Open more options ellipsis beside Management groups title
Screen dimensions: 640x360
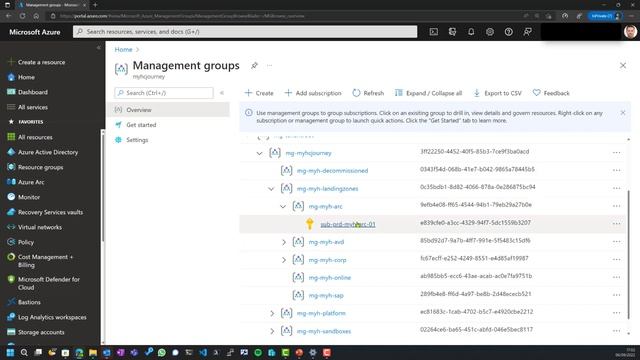pos(269,65)
